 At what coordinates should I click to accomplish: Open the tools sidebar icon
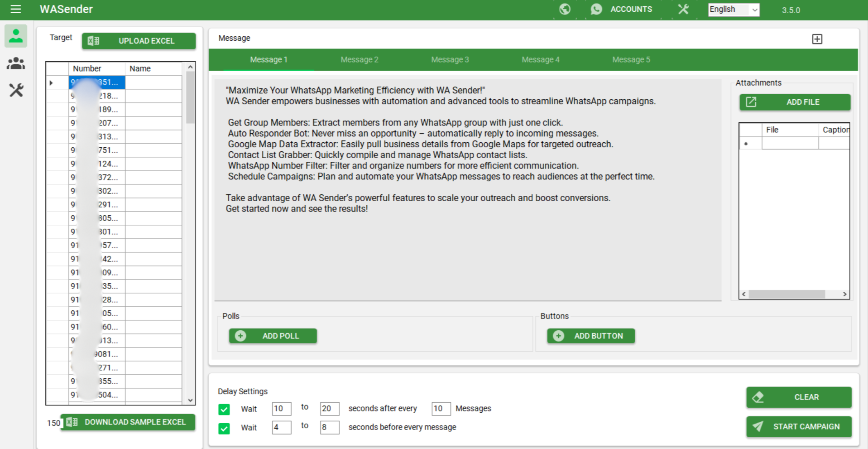pyautogui.click(x=16, y=90)
